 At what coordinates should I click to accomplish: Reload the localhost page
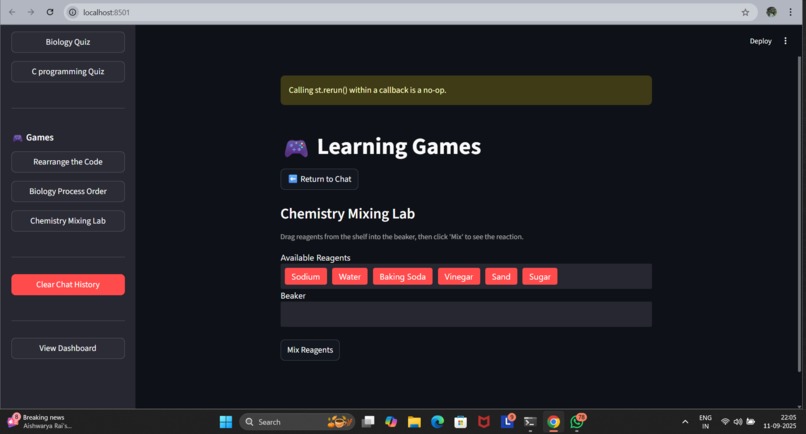click(x=50, y=12)
